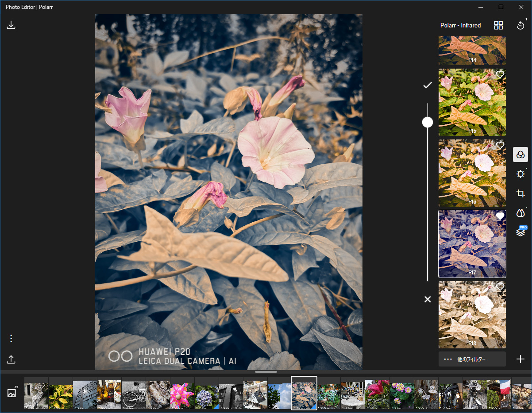Image resolution: width=532 pixels, height=413 pixels.
Task: Add a new filter with plus icon
Action: [x=520, y=359]
